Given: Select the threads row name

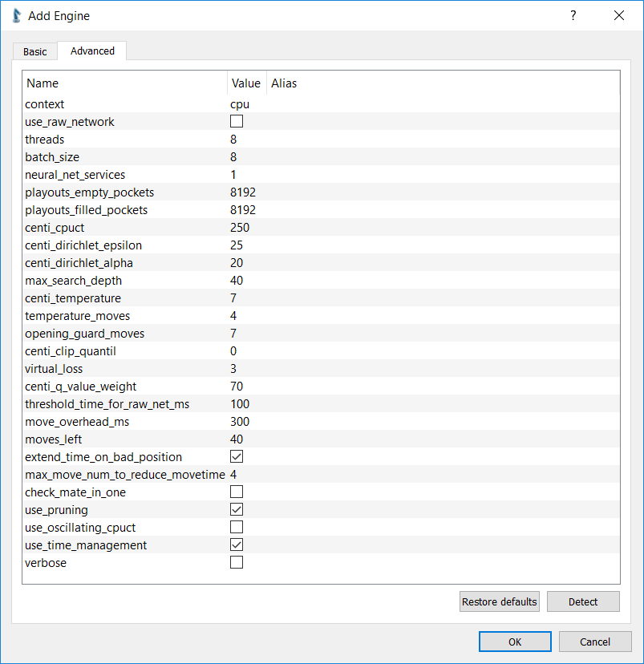Looking at the screenshot, I should point(44,140).
